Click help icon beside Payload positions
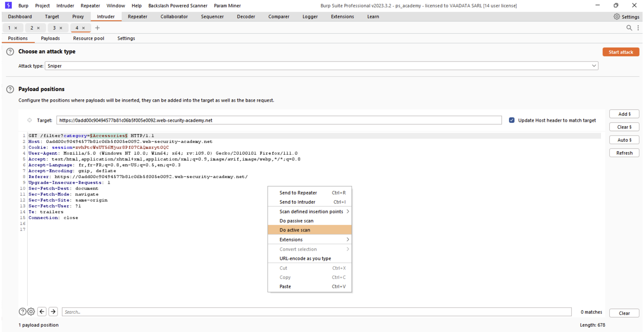 click(10, 89)
